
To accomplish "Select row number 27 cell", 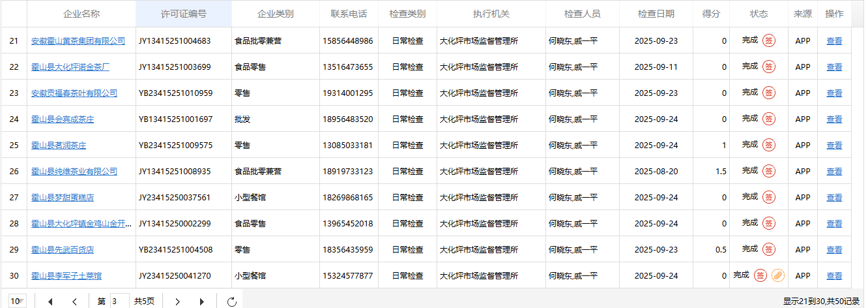I will (x=14, y=197).
